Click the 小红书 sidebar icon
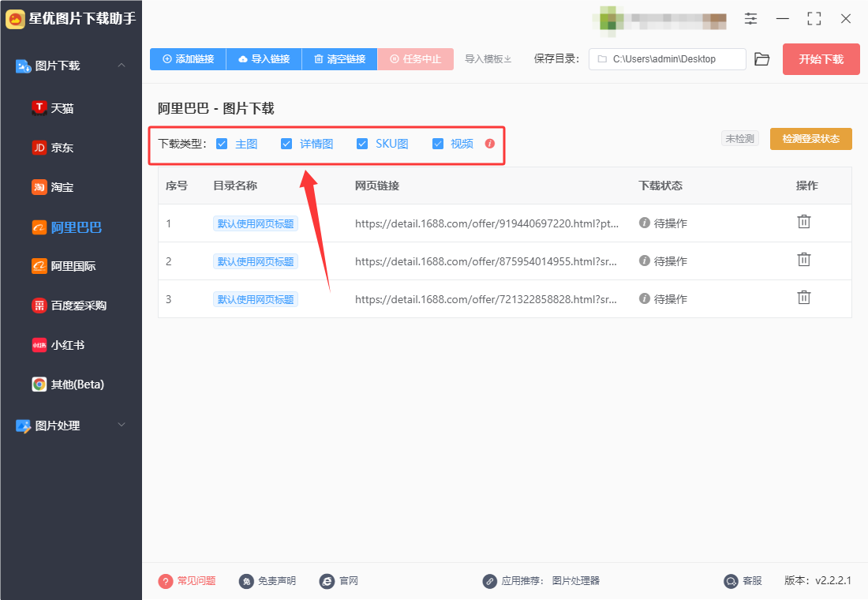 pyautogui.click(x=39, y=345)
